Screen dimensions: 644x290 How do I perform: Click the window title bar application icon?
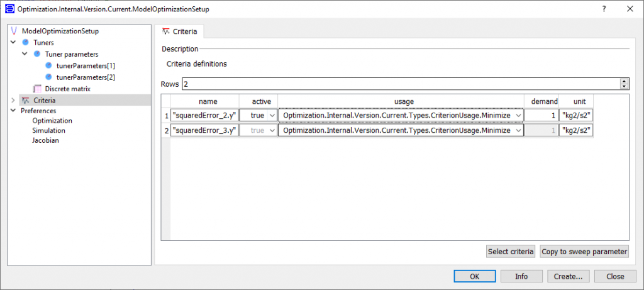point(10,9)
